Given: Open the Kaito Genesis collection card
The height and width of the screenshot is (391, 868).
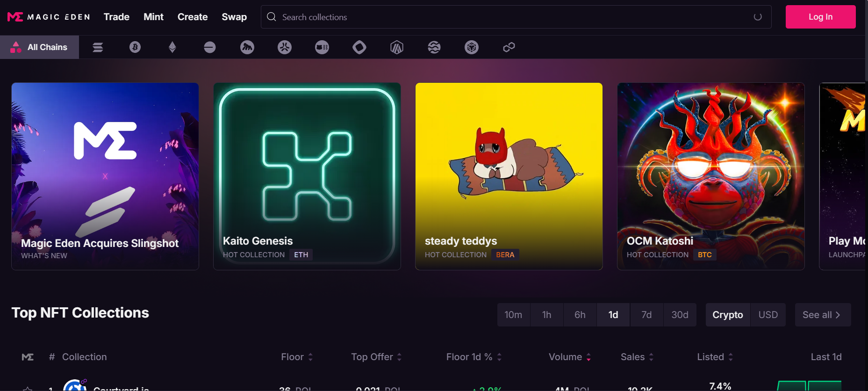Looking at the screenshot, I should pos(307,176).
